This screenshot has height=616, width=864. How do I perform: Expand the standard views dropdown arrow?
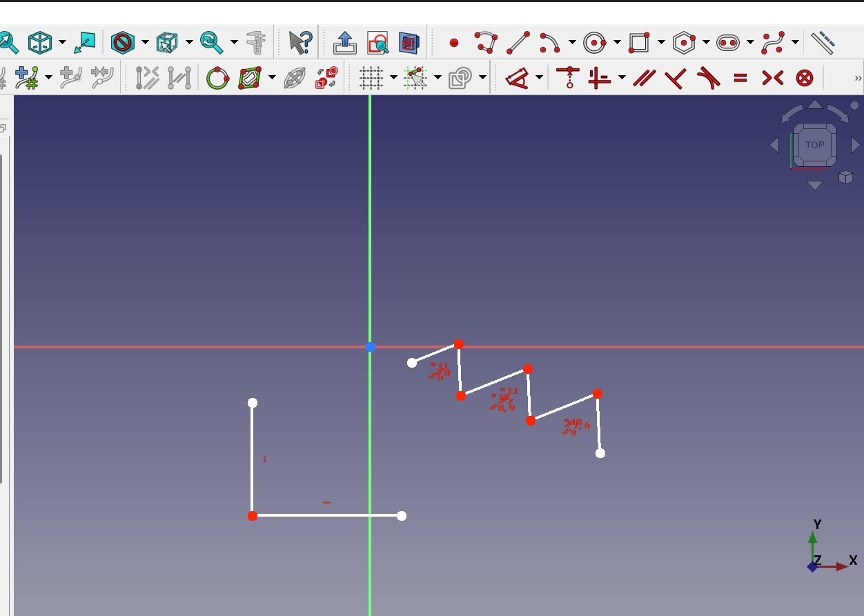click(62, 43)
